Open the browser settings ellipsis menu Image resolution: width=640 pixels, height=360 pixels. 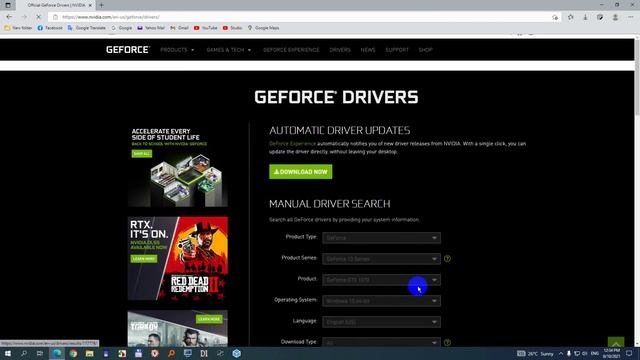(630, 17)
